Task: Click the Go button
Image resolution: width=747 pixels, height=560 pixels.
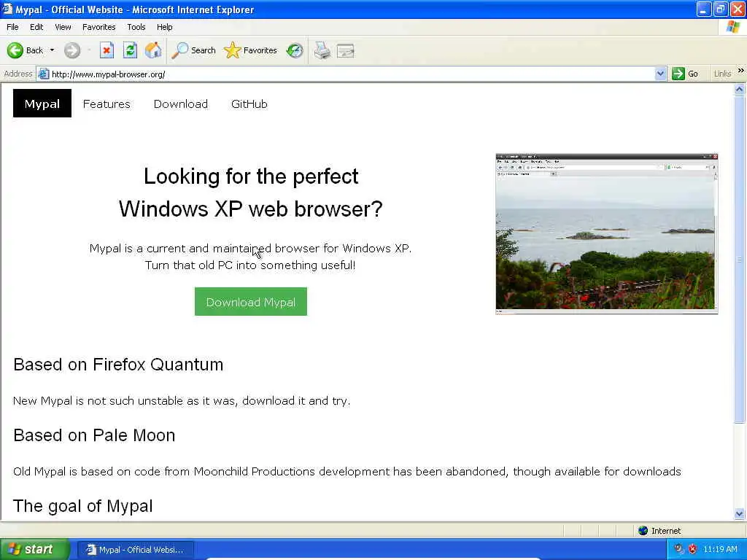Action: pos(685,74)
